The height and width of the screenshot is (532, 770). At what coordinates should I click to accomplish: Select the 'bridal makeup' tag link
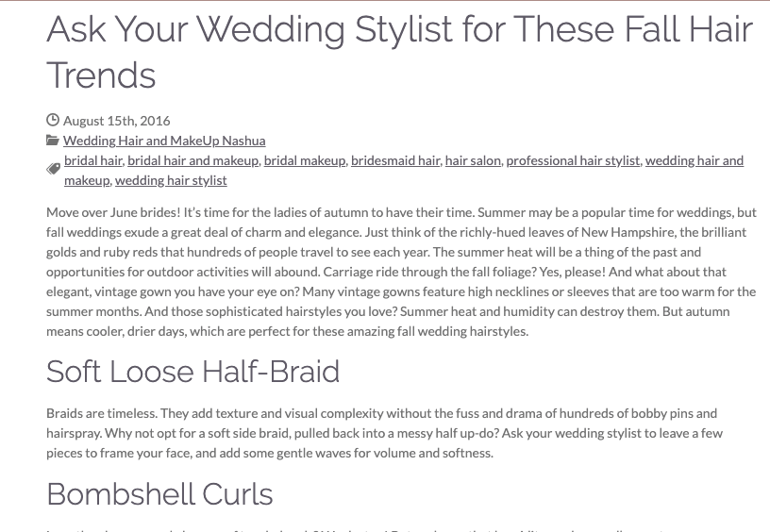click(305, 160)
